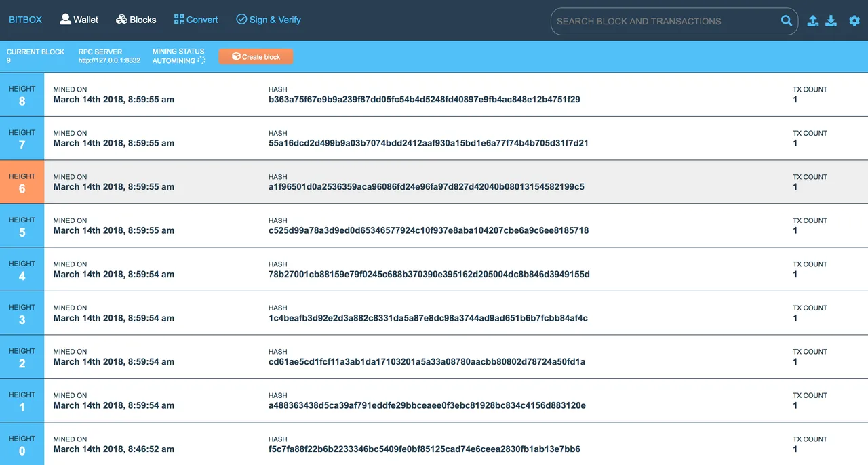Viewport: 868px width, 465px height.
Task: Select the Height 7 block tile
Action: [x=22, y=138]
